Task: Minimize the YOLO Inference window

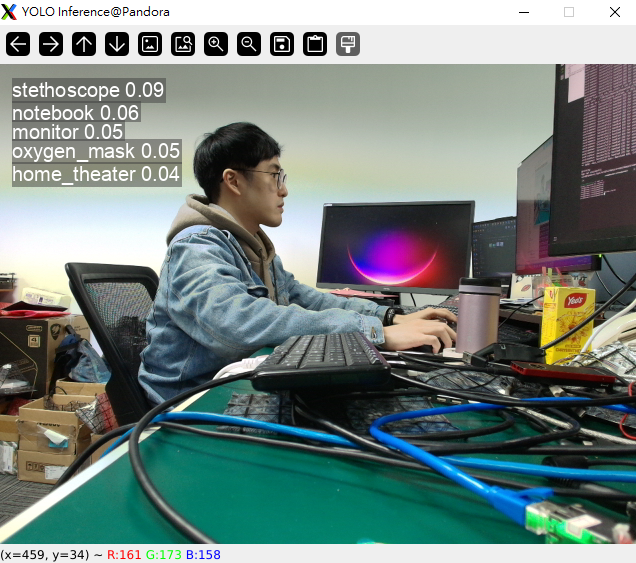Action: (x=523, y=12)
